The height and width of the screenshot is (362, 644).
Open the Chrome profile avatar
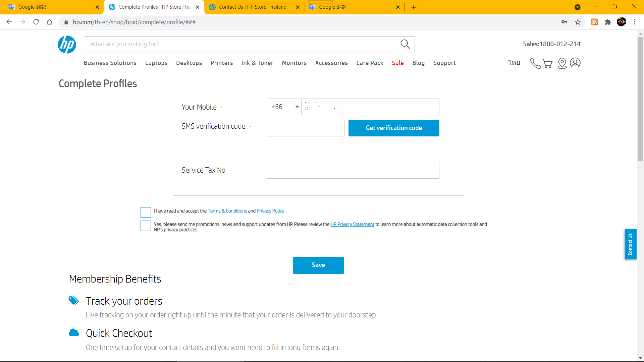coord(621,22)
